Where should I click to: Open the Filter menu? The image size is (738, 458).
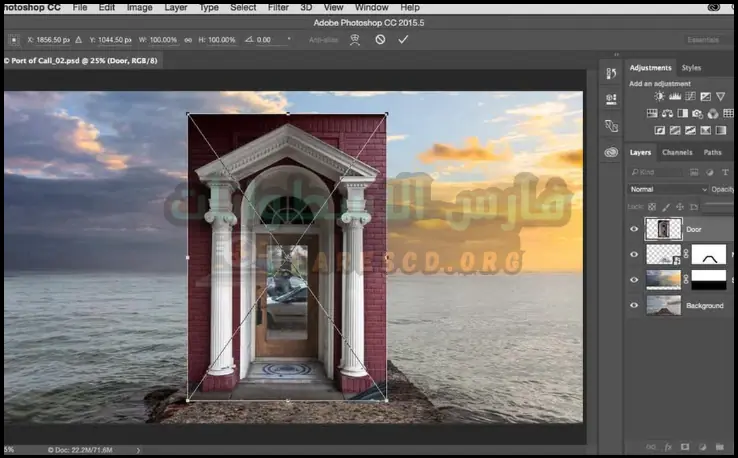coord(278,7)
